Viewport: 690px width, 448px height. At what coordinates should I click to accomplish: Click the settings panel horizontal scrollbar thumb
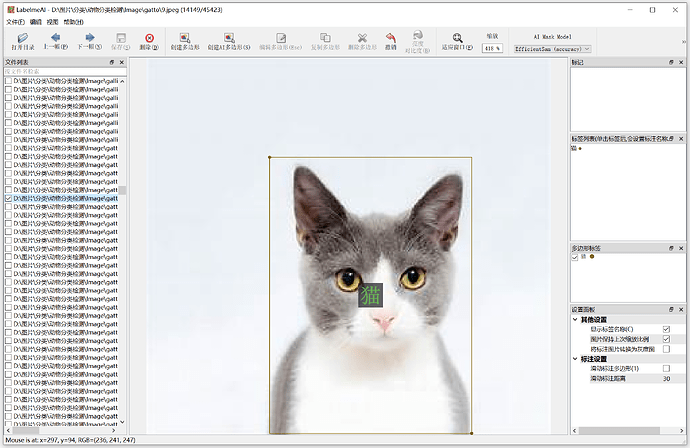coord(619,430)
